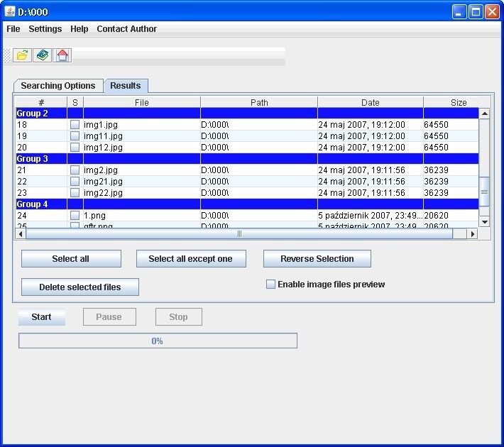Screen dimensions: 504x447
Task: Click size value 20620 in row 24
Action: click(x=436, y=215)
